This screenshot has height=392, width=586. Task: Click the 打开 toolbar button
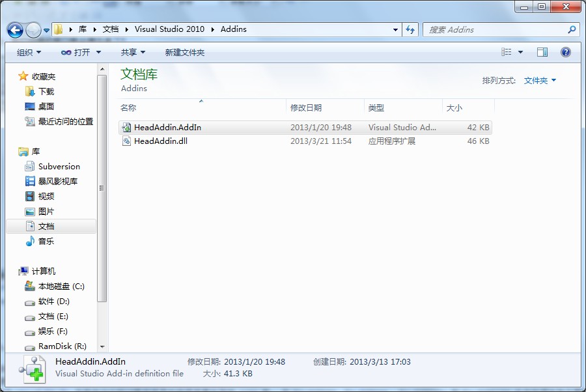[76, 52]
